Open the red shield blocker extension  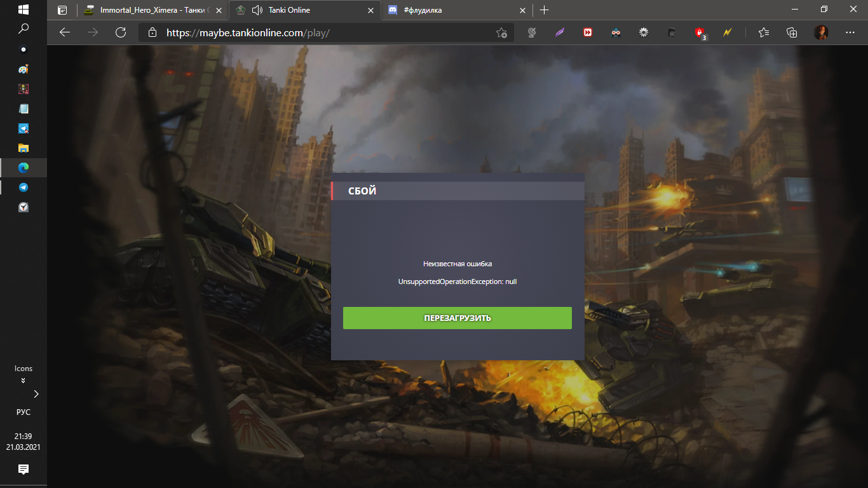pyautogui.click(x=700, y=33)
